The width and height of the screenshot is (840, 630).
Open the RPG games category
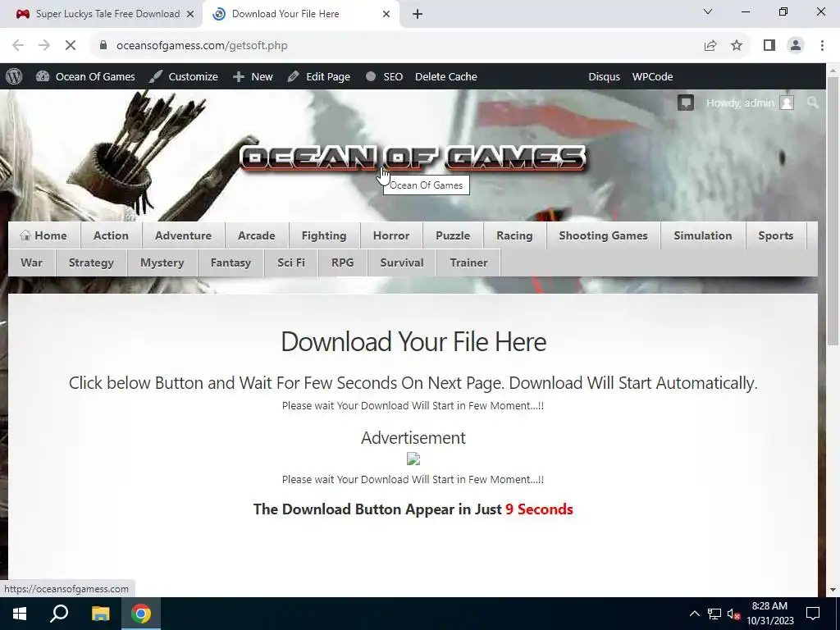342,263
